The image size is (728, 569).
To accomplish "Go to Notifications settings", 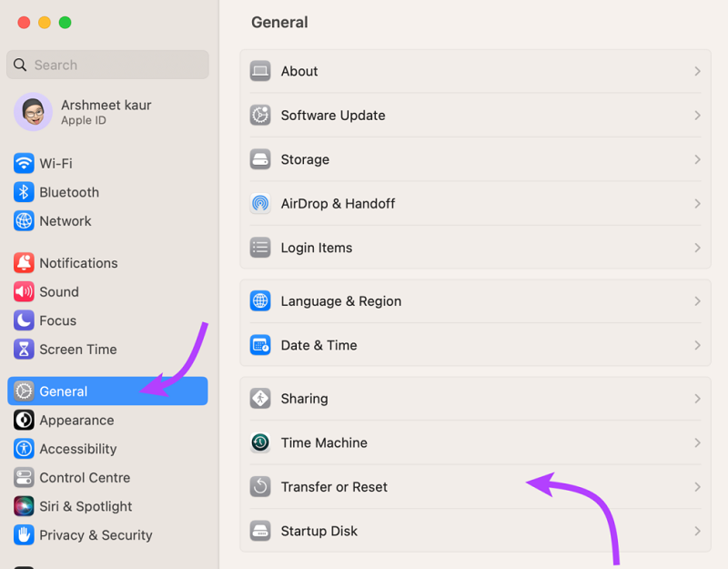I will click(x=78, y=263).
